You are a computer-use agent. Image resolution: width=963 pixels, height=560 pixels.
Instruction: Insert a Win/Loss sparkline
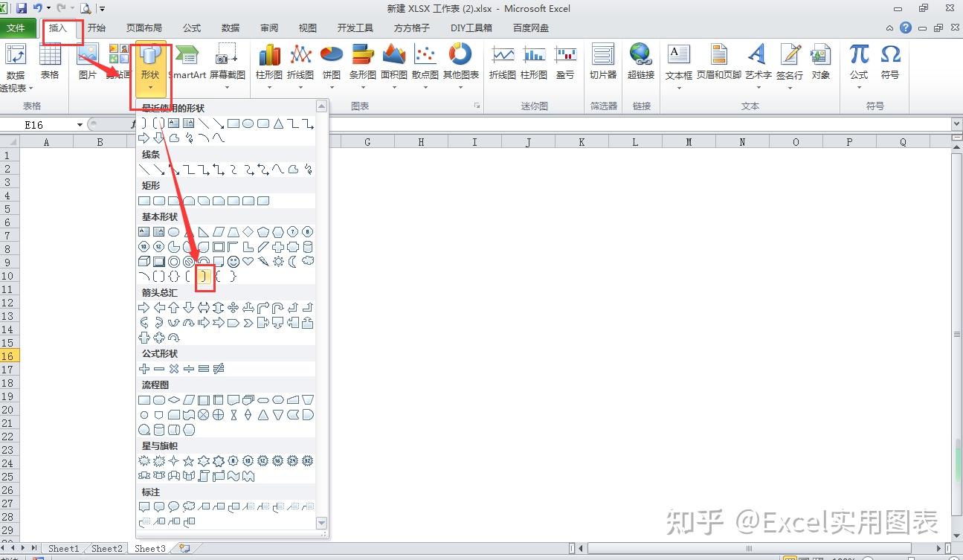pyautogui.click(x=565, y=62)
